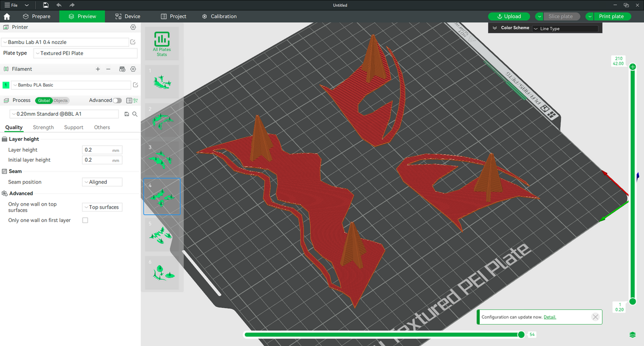This screenshot has width=644, height=346.
Task: Remove a filament with minus icon
Action: pos(108,69)
